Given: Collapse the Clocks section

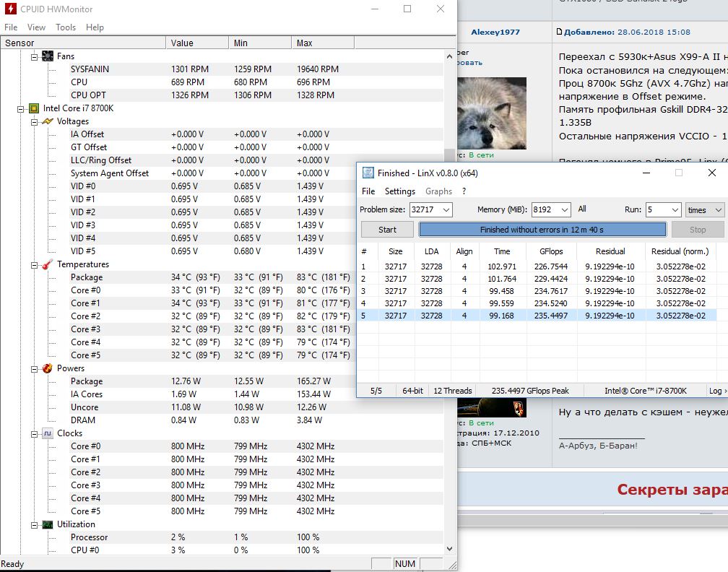Looking at the screenshot, I should (34, 433).
